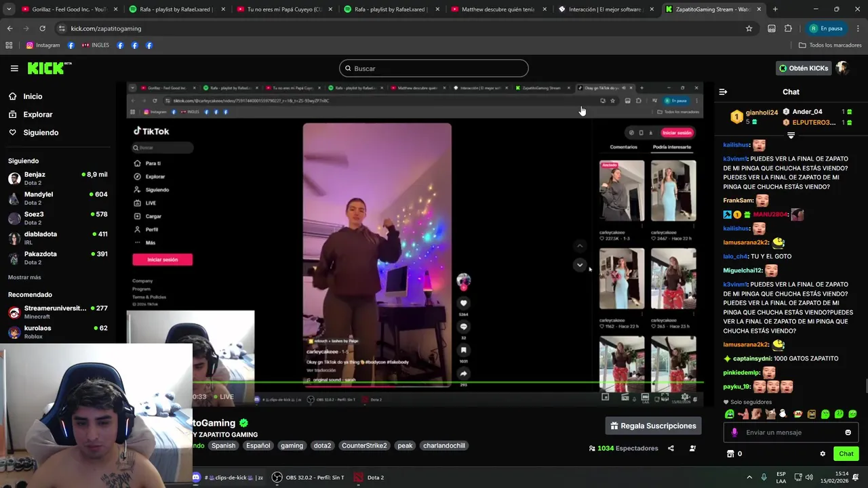868x488 pixels.
Task: Open the user profile avatar menu
Action: point(842,68)
